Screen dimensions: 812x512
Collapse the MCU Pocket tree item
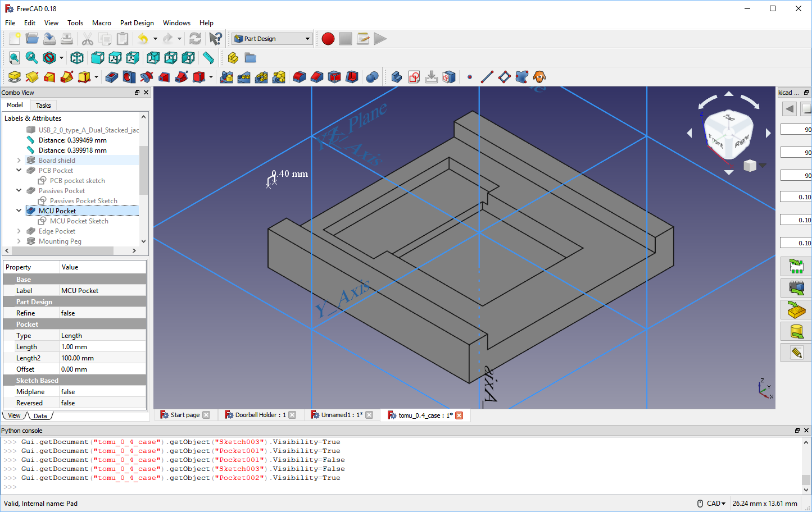coord(19,211)
